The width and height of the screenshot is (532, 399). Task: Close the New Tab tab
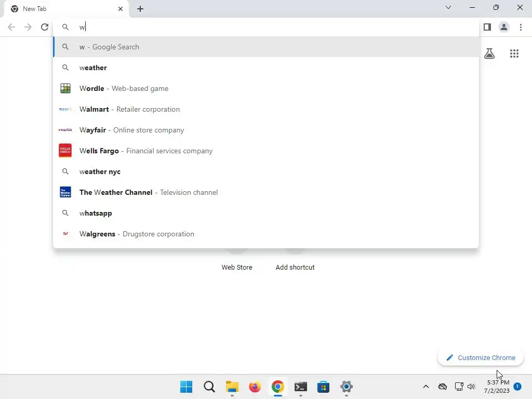(x=121, y=9)
